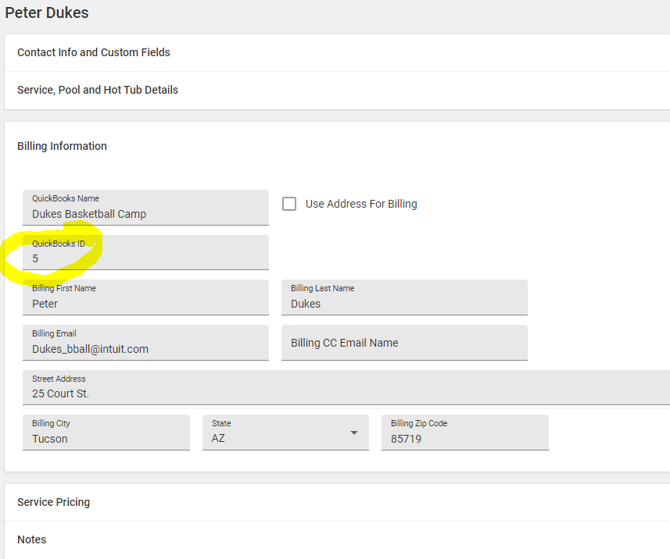Expand Service, Pool and Hot Tub Details

click(337, 90)
